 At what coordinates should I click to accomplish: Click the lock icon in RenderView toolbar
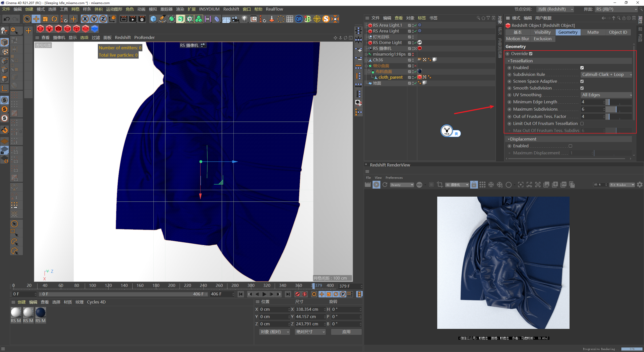tap(474, 185)
